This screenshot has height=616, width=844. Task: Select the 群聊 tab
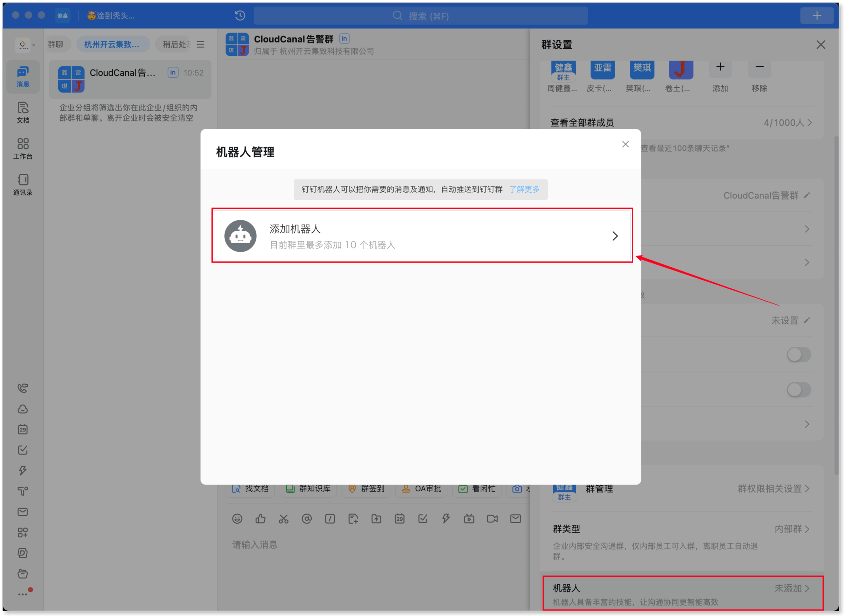tap(55, 44)
